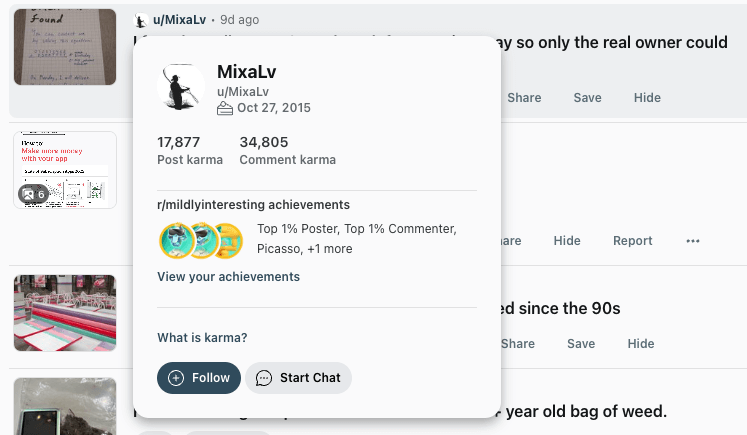Image resolution: width=747 pixels, height=435 pixels.
Task: Start a chat with MixaLv
Action: click(298, 378)
